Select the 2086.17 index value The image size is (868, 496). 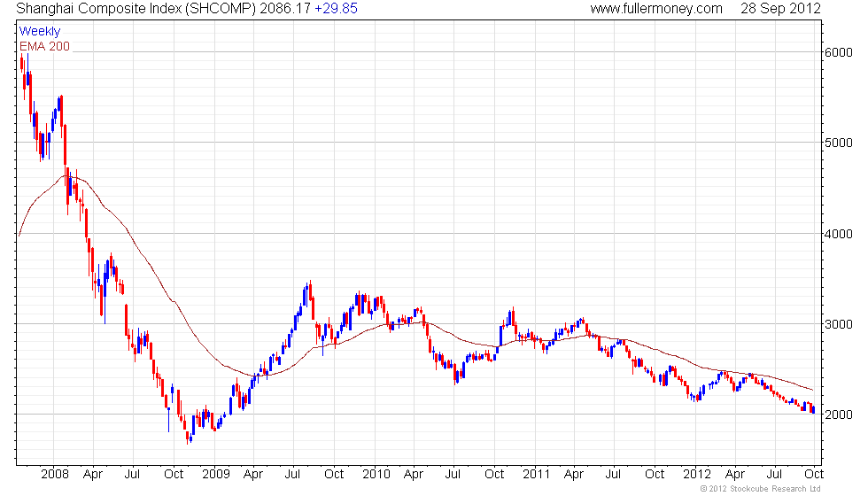pyautogui.click(x=285, y=9)
